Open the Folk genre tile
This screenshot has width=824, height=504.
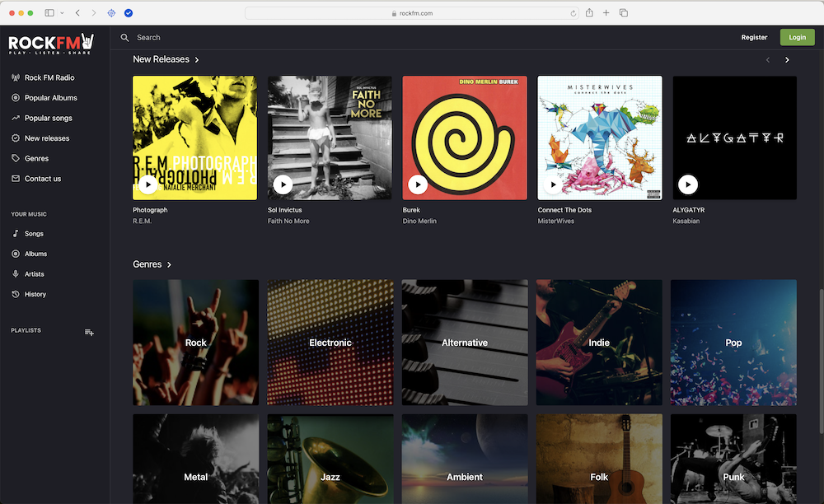click(x=599, y=459)
